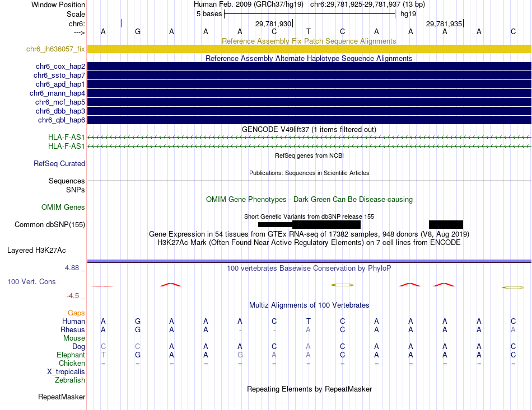Click the Mouse species row label

click(x=74, y=338)
